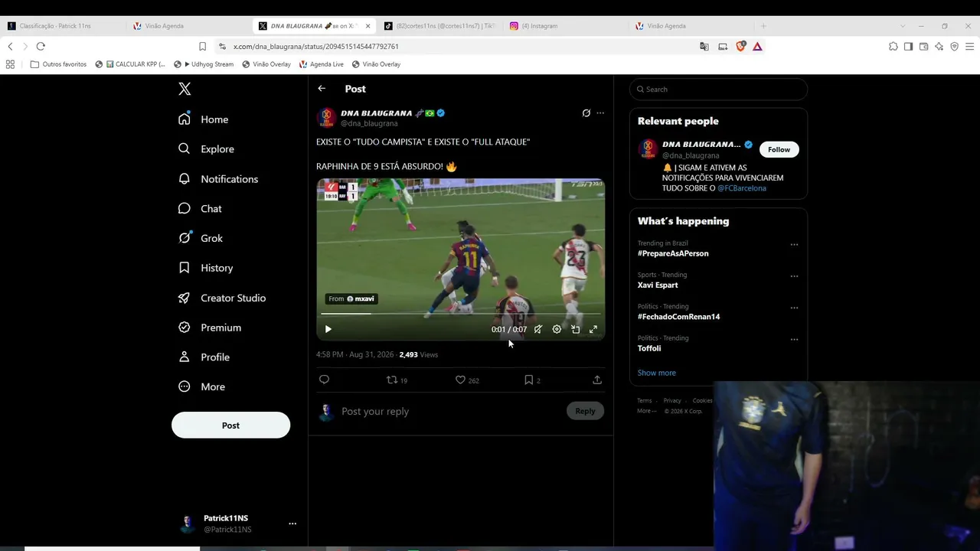Toggle picture-in-picture for the video
The width and height of the screenshot is (980, 551).
click(x=575, y=329)
